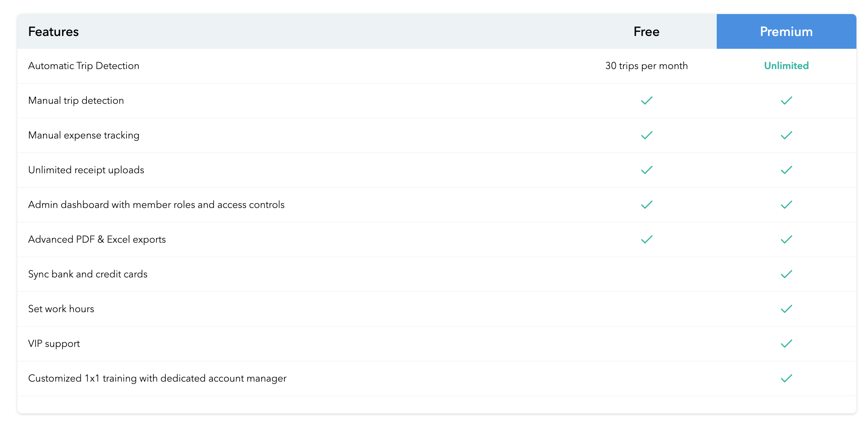The height and width of the screenshot is (425, 868).
Task: Click Premium checkmark for Customized 1x1 training
Action: pos(786,378)
